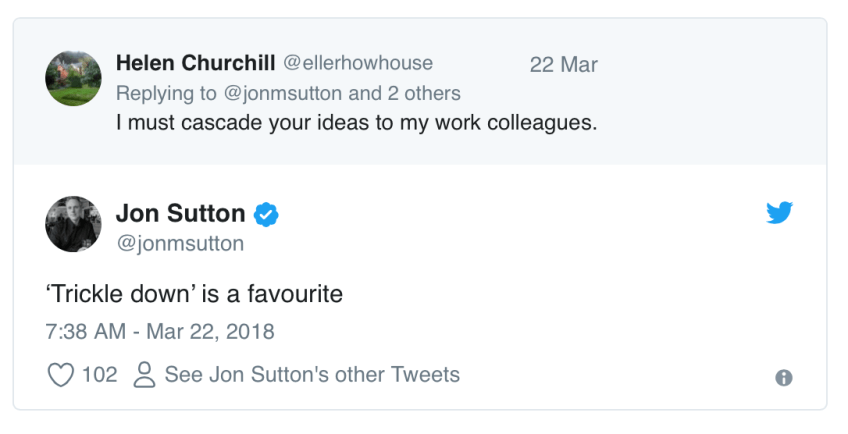The image size is (848, 434).
Task: Click the 'Replying to @jonmsutton and 2 others' line
Action: 288,94
